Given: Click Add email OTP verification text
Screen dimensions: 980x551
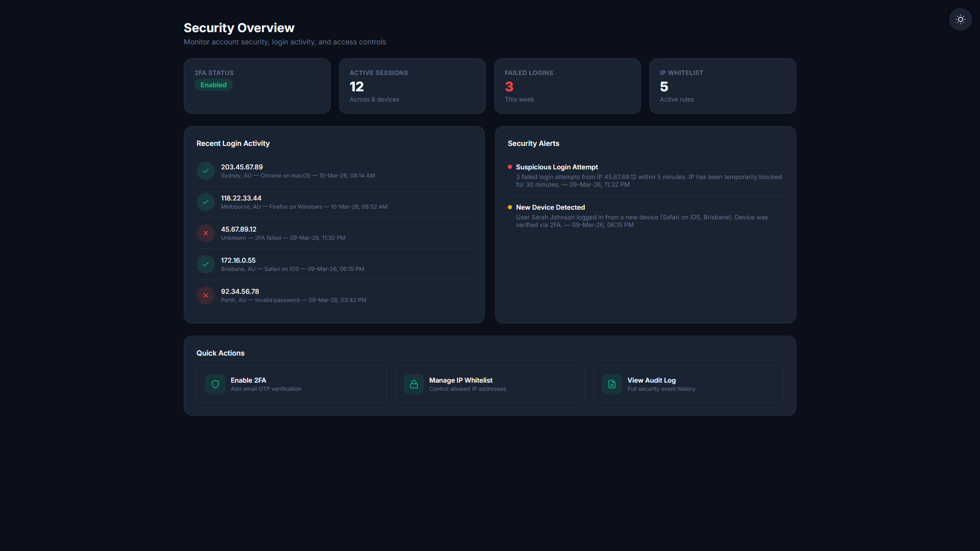Looking at the screenshot, I should point(266,389).
